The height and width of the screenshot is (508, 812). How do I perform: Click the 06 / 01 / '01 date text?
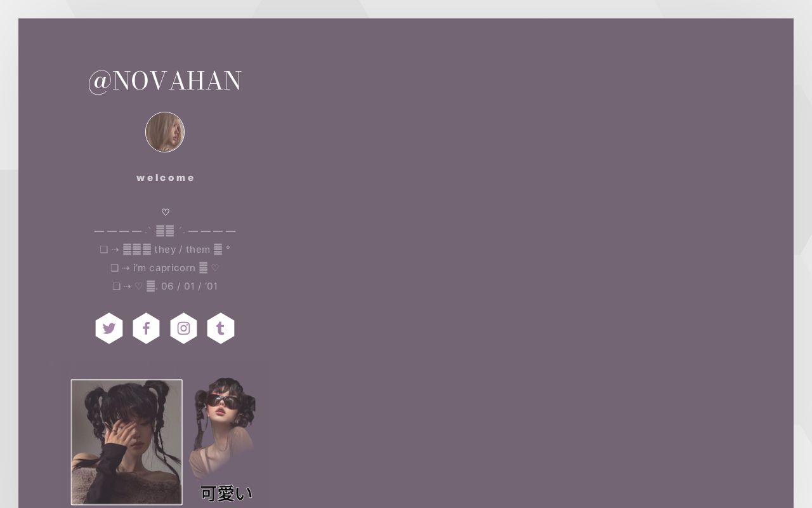click(190, 286)
